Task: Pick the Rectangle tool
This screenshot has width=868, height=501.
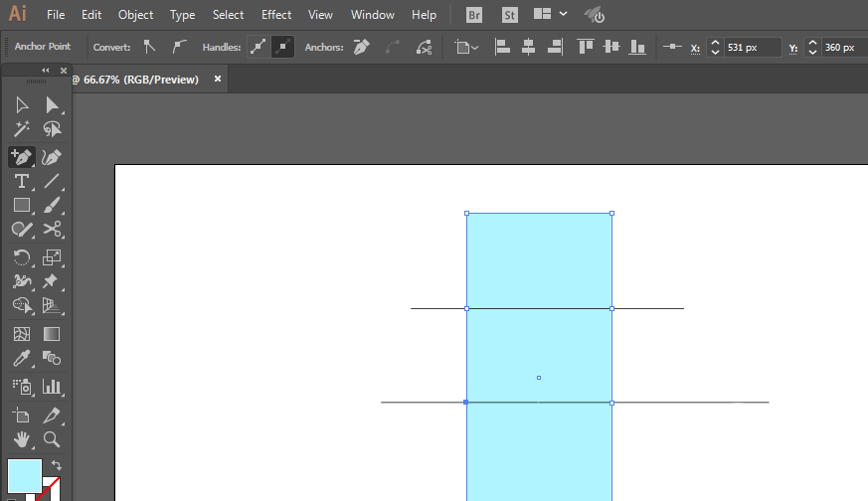Action: coord(21,206)
